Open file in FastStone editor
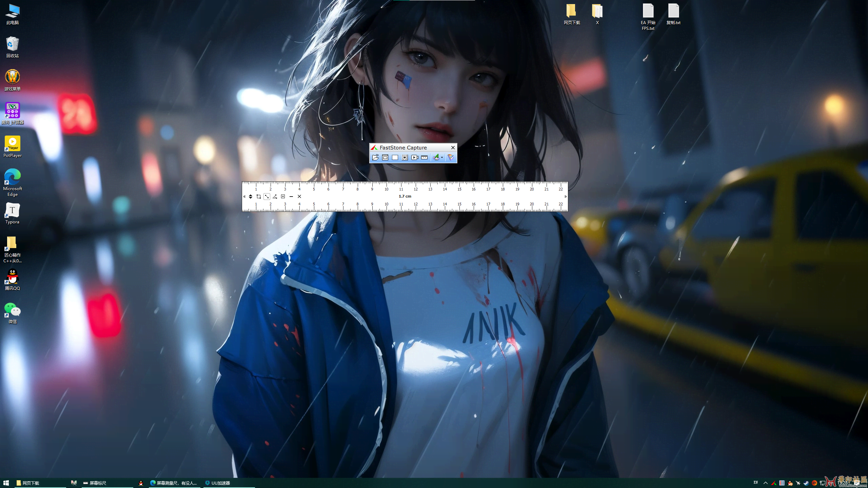The height and width of the screenshot is (488, 868). coord(375,158)
